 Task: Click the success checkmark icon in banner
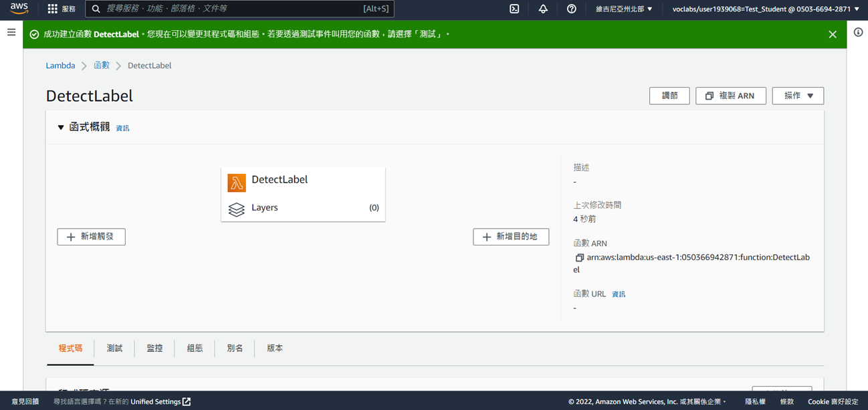[34, 34]
